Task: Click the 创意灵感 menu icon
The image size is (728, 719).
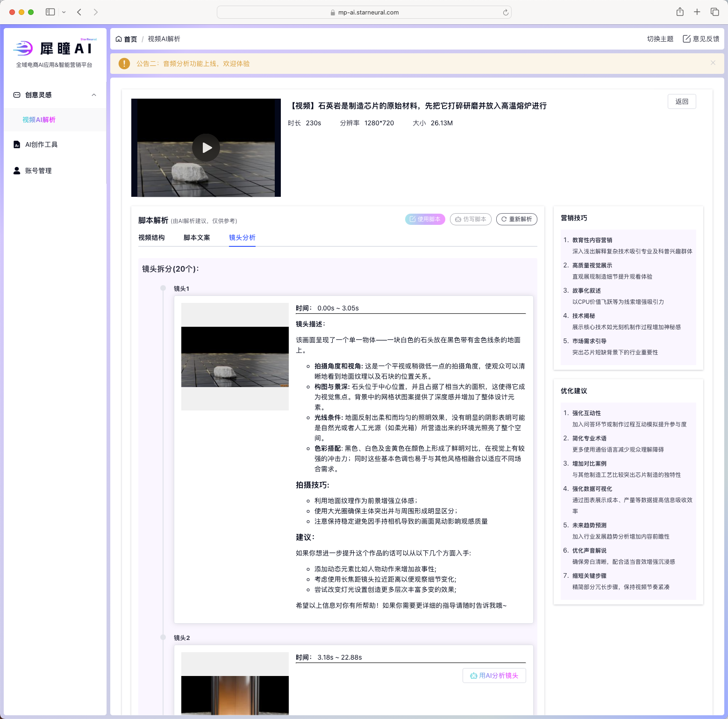Action: click(x=17, y=95)
